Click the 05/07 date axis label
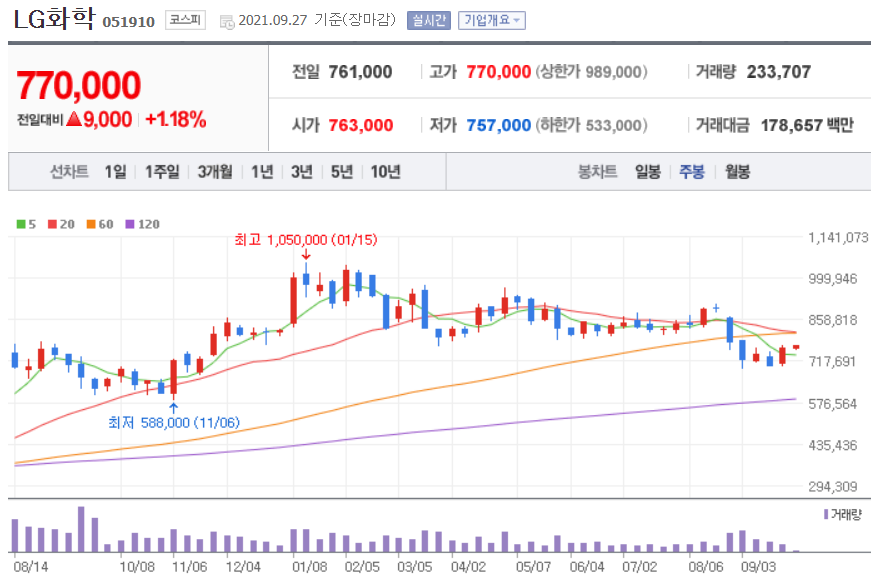This screenshot has width=871, height=580. tap(533, 567)
